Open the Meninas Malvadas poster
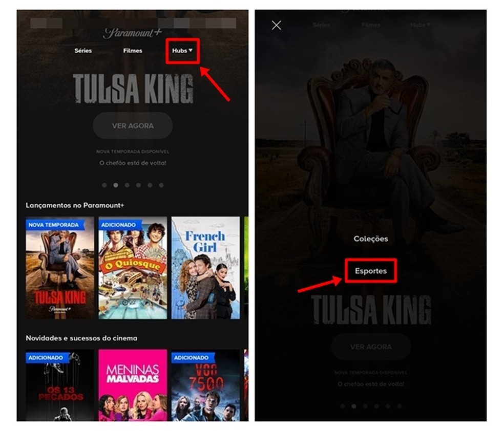The image size is (504, 431). click(x=133, y=385)
